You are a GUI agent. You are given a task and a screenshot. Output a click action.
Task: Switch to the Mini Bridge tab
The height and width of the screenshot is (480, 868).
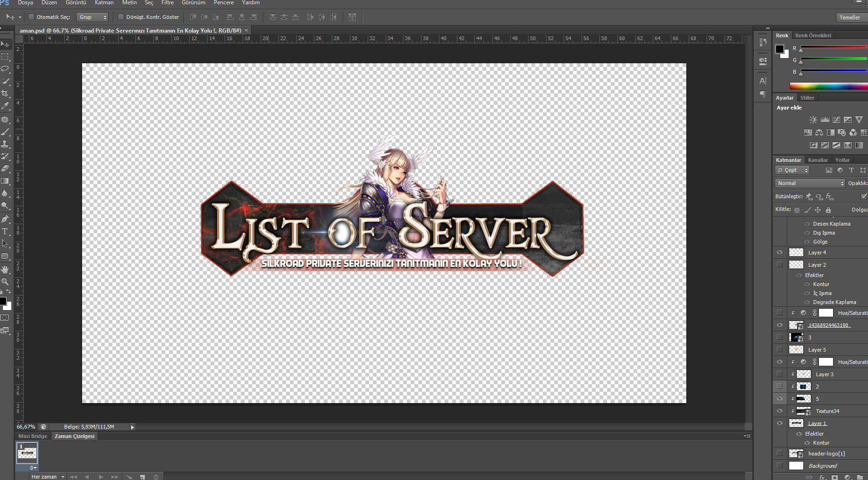coord(33,436)
